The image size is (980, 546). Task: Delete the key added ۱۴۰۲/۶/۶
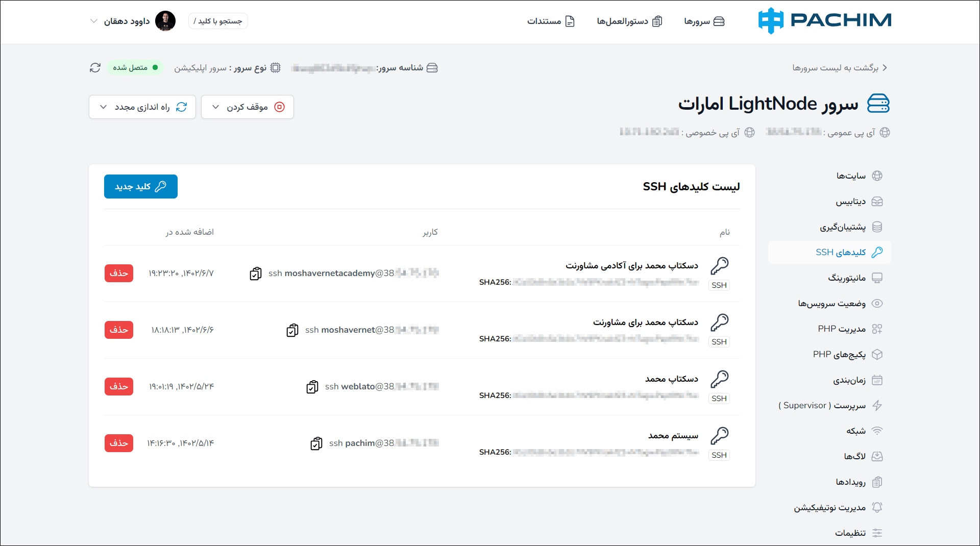(x=119, y=330)
